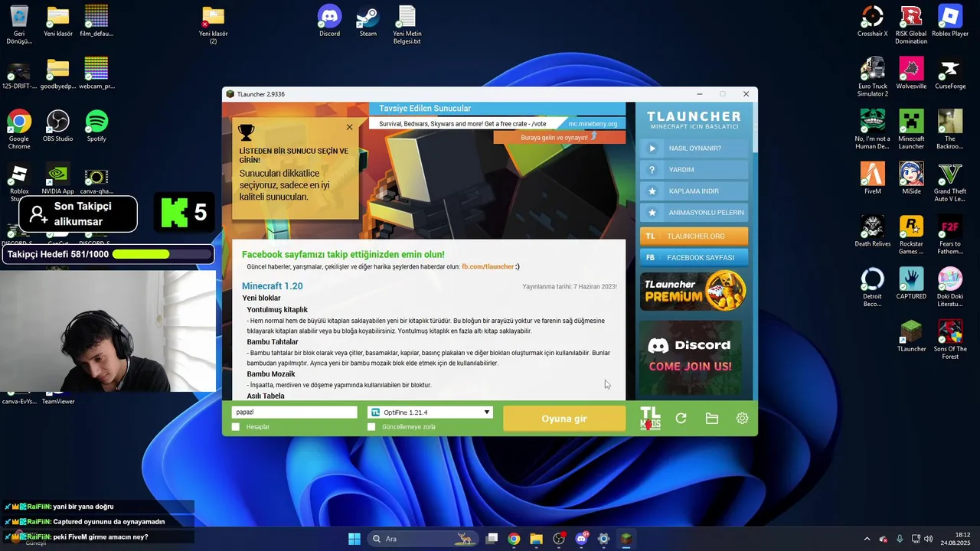The width and height of the screenshot is (980, 551).
Task: Select Grand Theft Auto V desktop icon
Action: [x=950, y=182]
